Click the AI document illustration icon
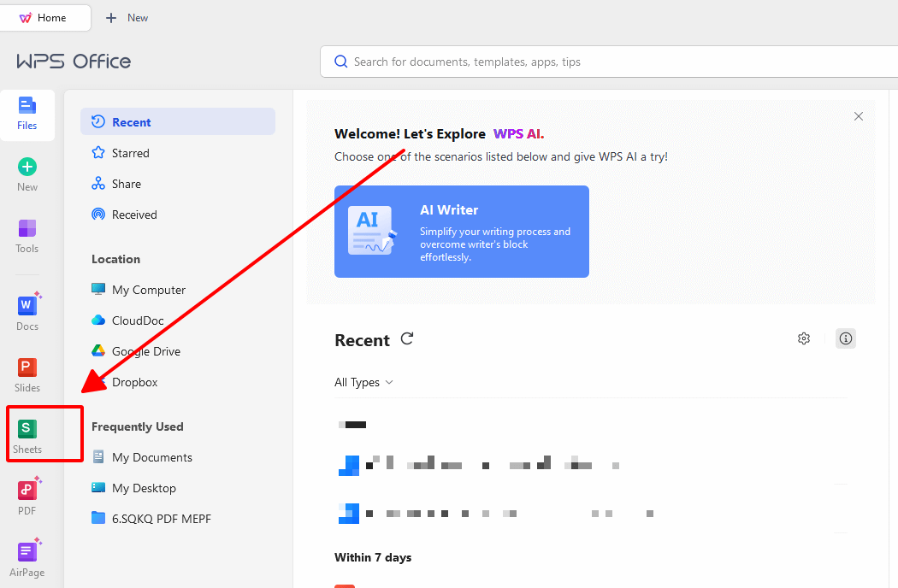Screen dimensions: 898x588 372,231
